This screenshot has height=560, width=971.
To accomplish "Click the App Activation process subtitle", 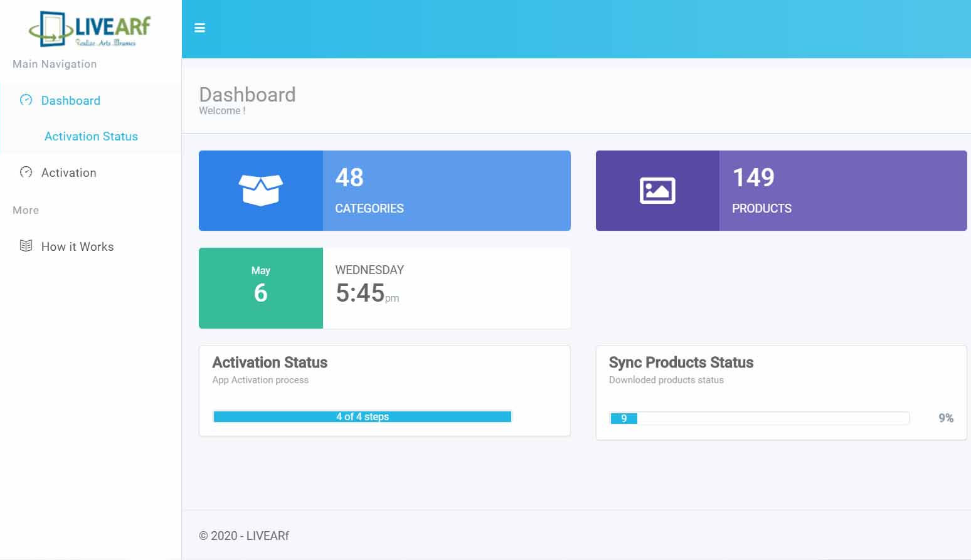I will [260, 380].
